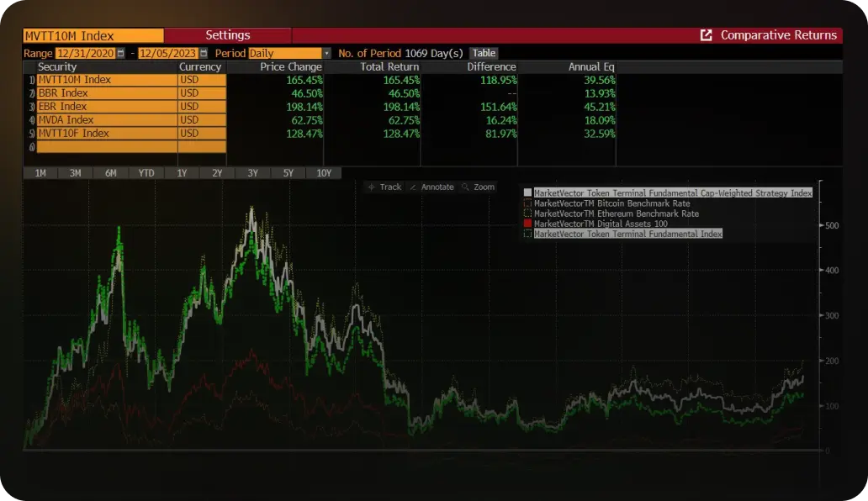Click the Period Daily field

285,53
